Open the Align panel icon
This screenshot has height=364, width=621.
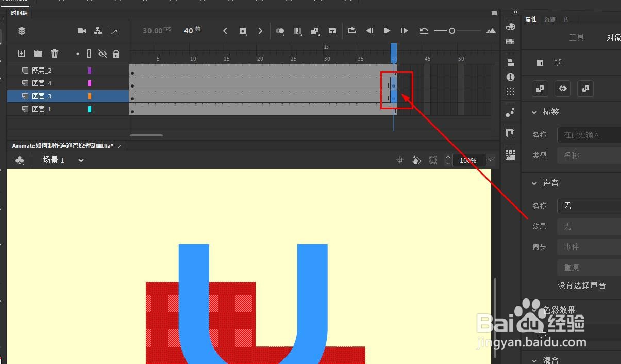510,63
